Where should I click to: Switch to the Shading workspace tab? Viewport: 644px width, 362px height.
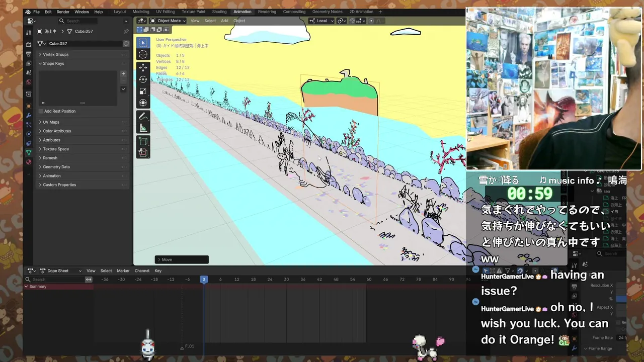click(219, 12)
